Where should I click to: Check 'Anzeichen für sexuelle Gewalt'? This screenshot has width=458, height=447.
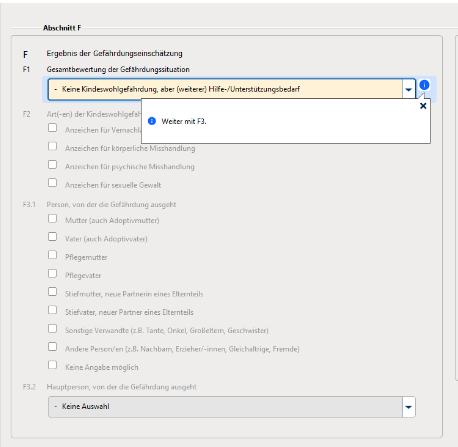coord(52,183)
